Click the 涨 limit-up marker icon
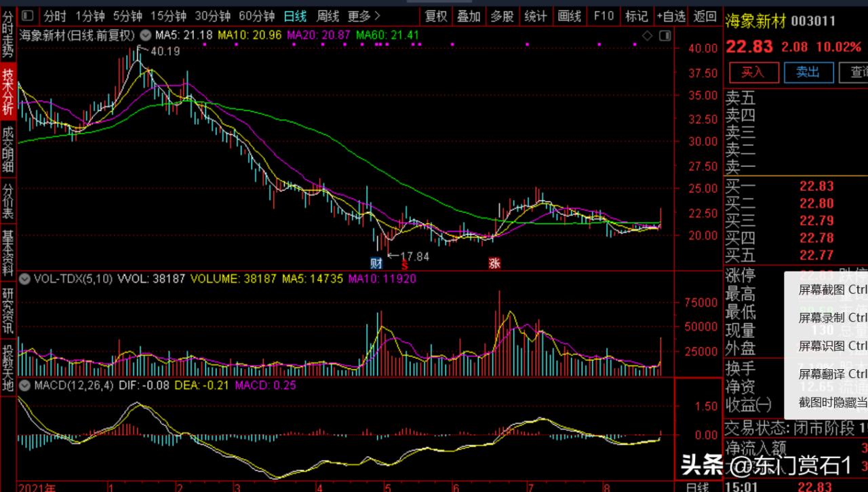This screenshot has height=492, width=868. click(x=494, y=263)
